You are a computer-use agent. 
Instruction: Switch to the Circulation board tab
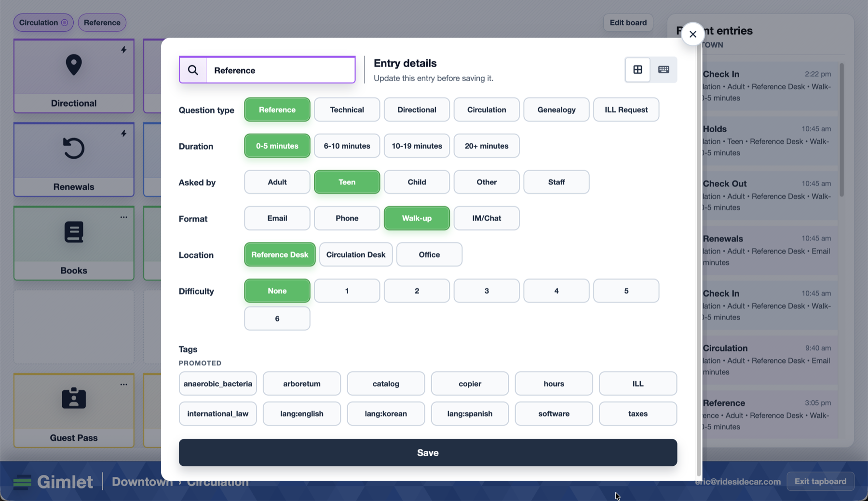[x=43, y=23]
